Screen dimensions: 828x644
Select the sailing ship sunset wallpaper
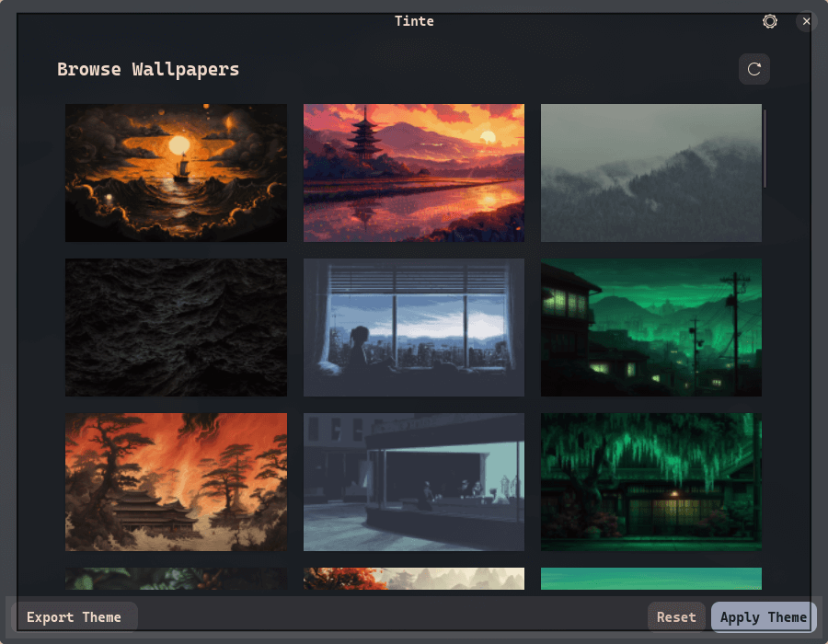(176, 173)
